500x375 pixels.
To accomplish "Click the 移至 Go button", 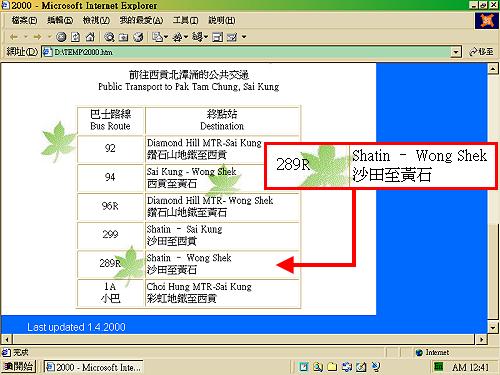I will click(481, 52).
